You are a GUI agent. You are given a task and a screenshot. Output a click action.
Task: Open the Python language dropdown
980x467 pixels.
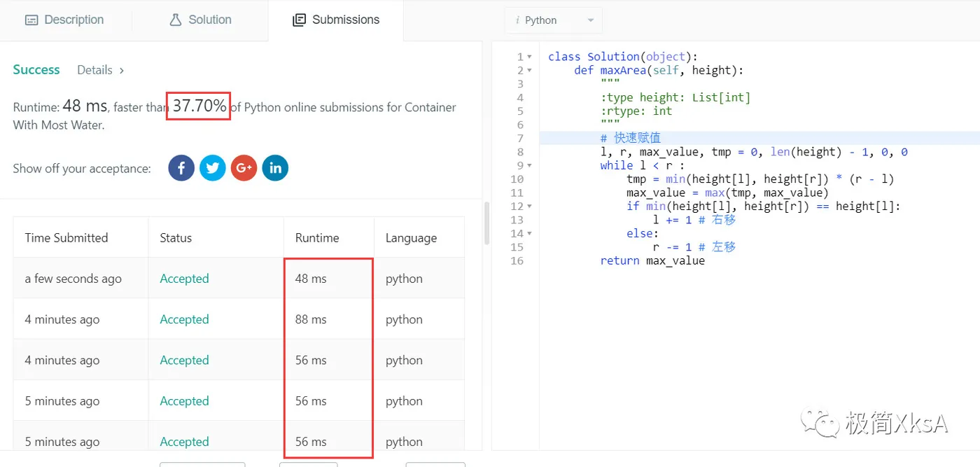[x=554, y=20]
